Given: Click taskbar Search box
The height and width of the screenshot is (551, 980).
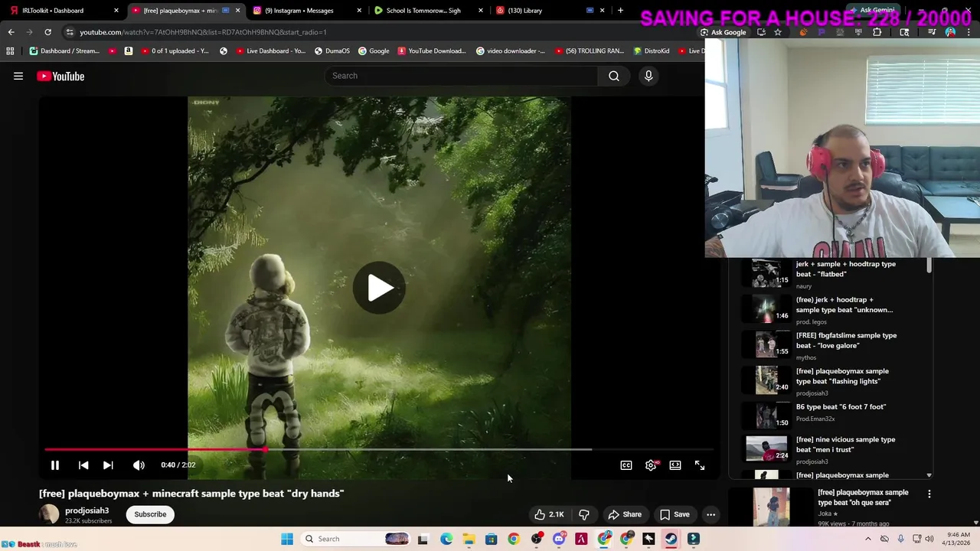Looking at the screenshot, I should point(356,539).
